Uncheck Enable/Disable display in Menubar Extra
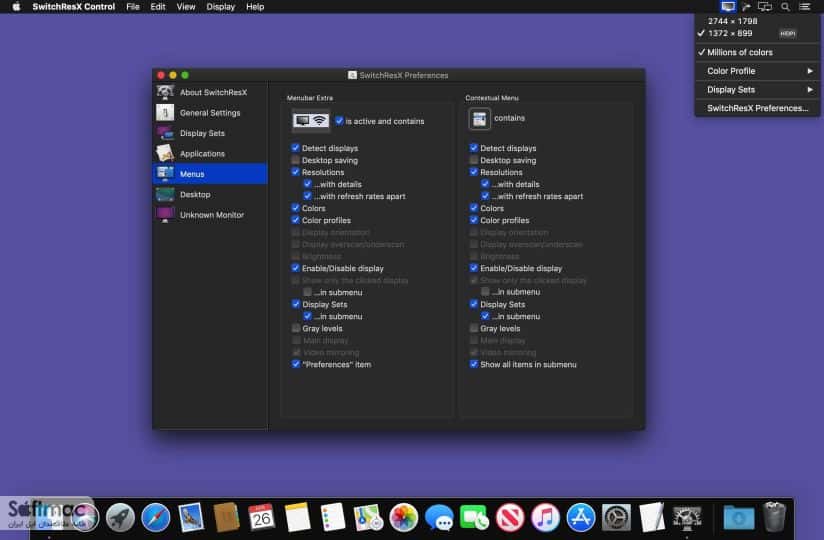The height and width of the screenshot is (540, 824). pos(295,268)
